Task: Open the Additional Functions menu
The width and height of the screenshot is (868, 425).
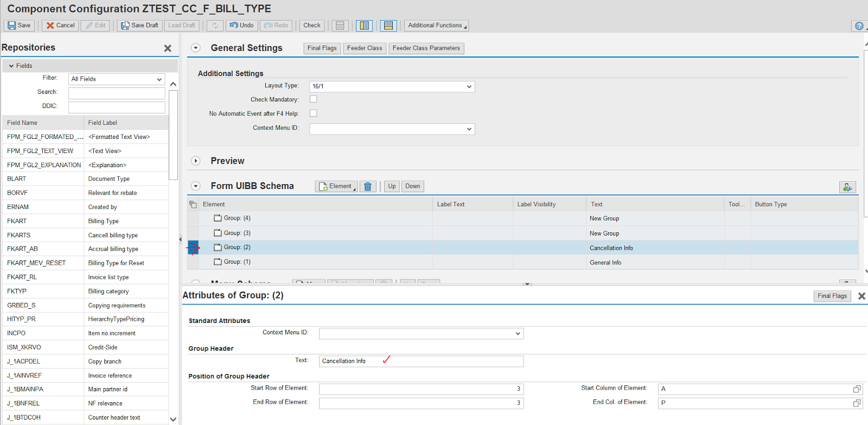Action: (x=436, y=26)
